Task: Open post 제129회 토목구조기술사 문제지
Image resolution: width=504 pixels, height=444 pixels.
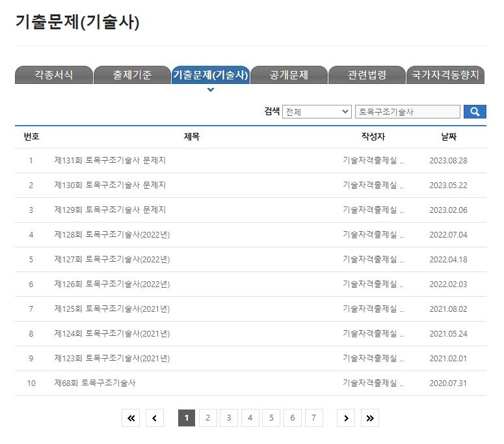Action: click(x=110, y=210)
